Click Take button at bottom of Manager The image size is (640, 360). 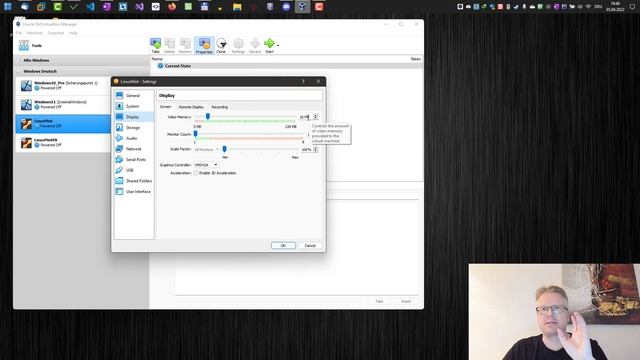379,301
